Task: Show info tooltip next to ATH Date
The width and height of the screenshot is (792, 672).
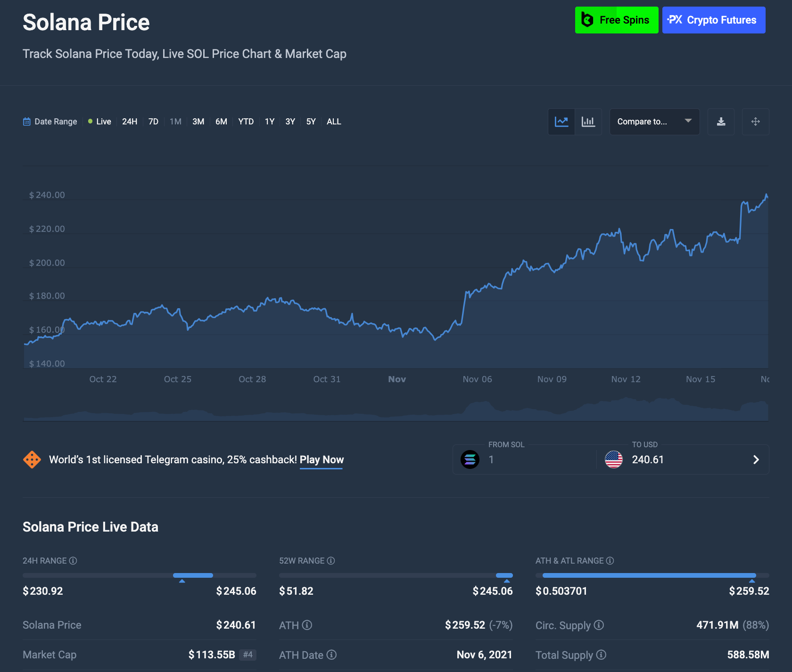Action: tap(332, 655)
